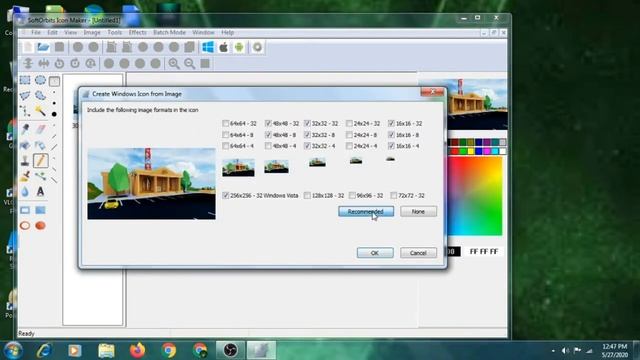Click the Recommended button
Screen dimensions: 640x360
point(366,211)
